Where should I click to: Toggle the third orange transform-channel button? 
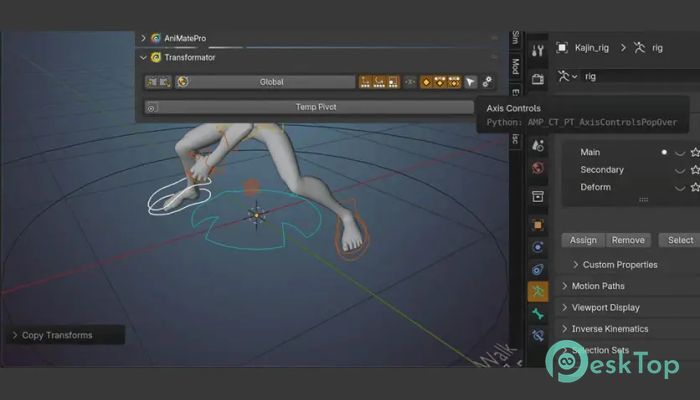click(393, 82)
